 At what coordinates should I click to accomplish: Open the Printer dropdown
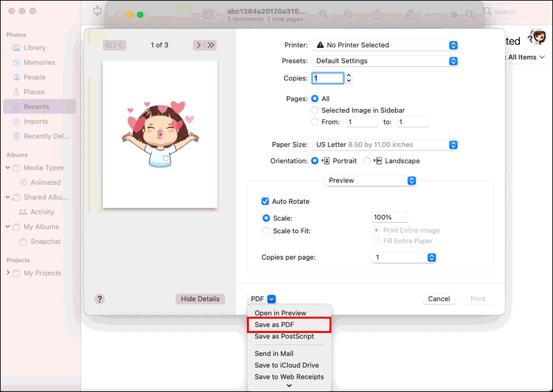click(x=385, y=45)
